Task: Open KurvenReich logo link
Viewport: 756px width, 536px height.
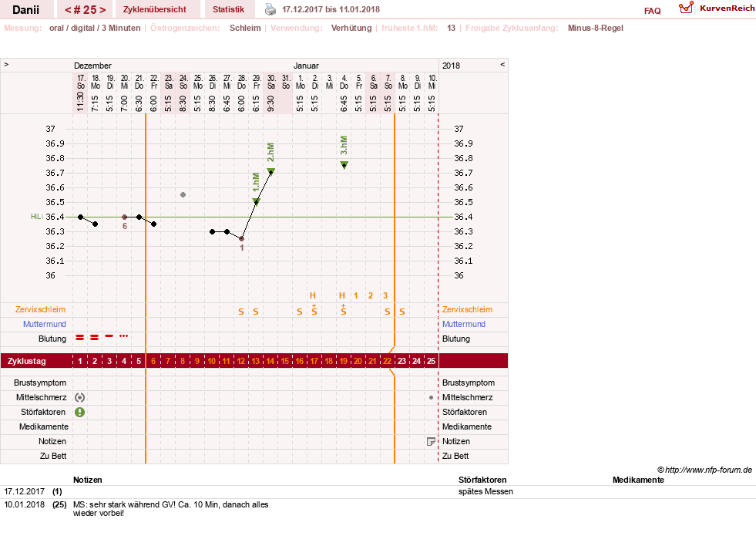Action: (717, 8)
